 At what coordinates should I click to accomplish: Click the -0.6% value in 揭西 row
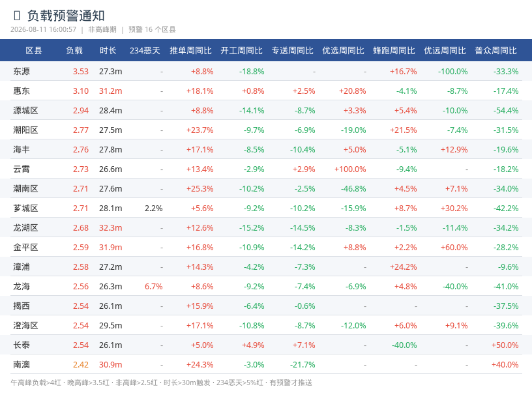304,306
